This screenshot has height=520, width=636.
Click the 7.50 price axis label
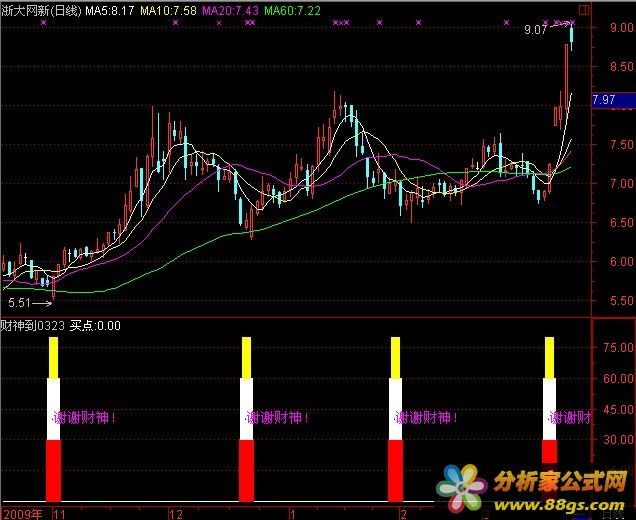click(622, 145)
